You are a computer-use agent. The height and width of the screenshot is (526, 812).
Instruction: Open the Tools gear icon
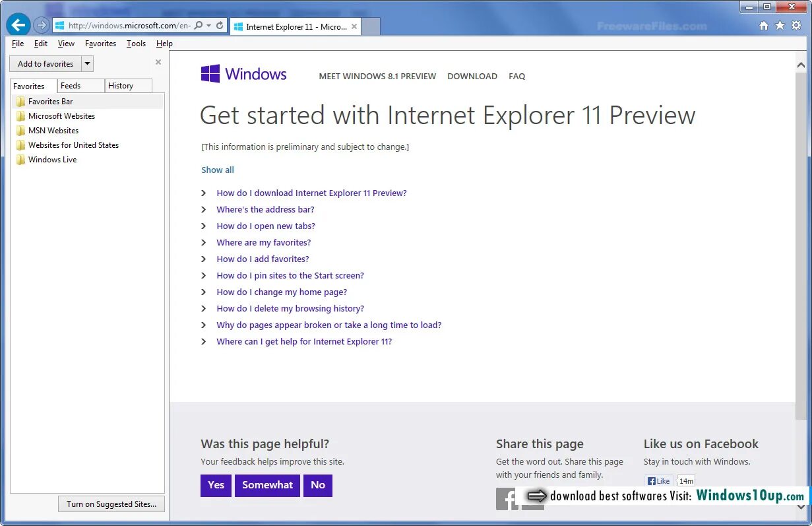[x=796, y=26]
